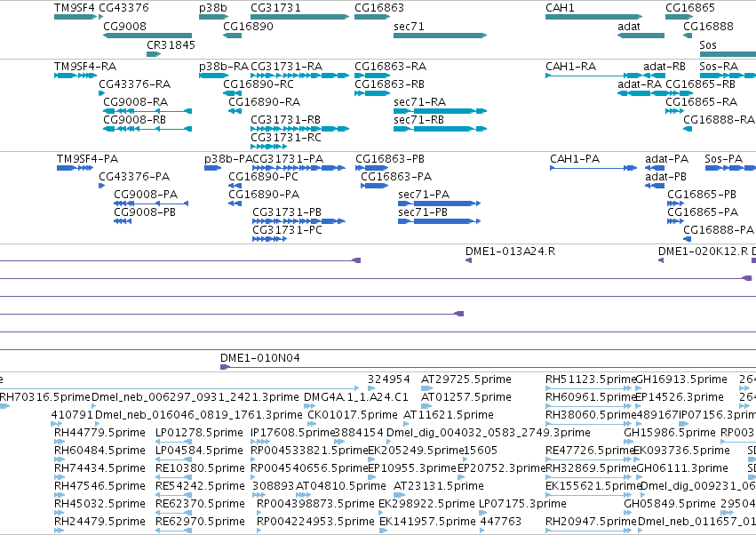Select protein CG9008-PA feature
The height and width of the screenshot is (535, 756).
(x=151, y=204)
